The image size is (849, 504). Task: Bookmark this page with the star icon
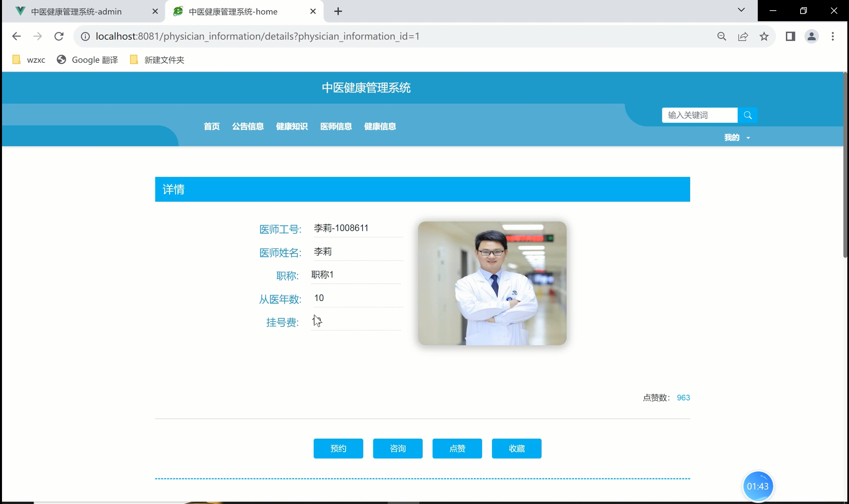[764, 36]
